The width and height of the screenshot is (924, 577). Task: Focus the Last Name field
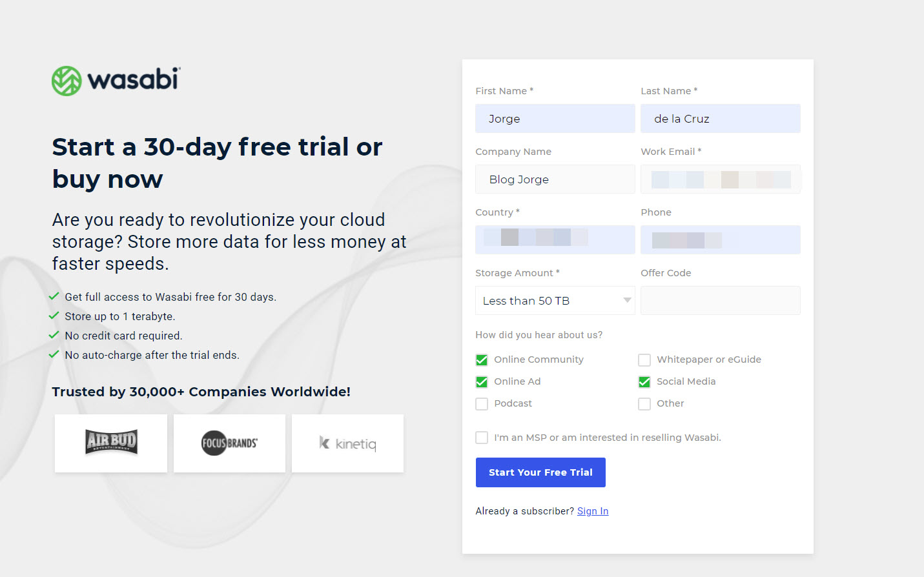pyautogui.click(x=721, y=119)
